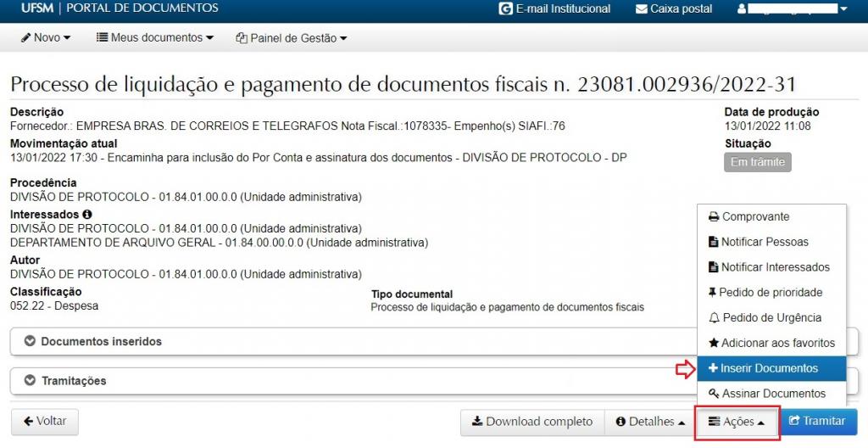The height and width of the screenshot is (448, 868).
Task: Click the info icon beside Interessados
Action: pyautogui.click(x=87, y=215)
